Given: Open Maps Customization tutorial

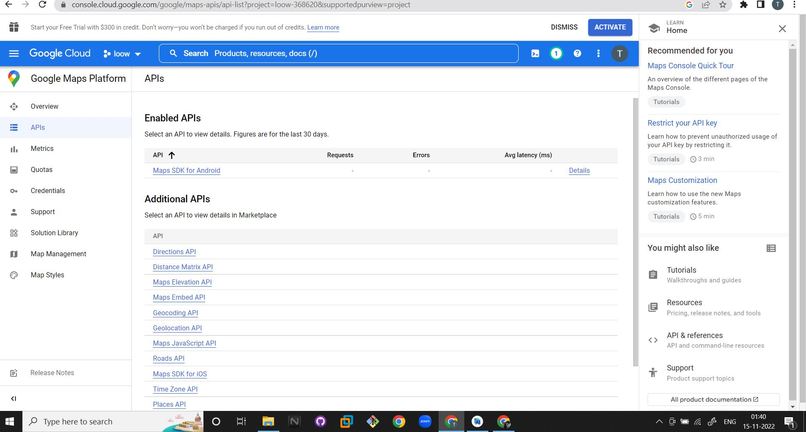Looking at the screenshot, I should [682, 181].
